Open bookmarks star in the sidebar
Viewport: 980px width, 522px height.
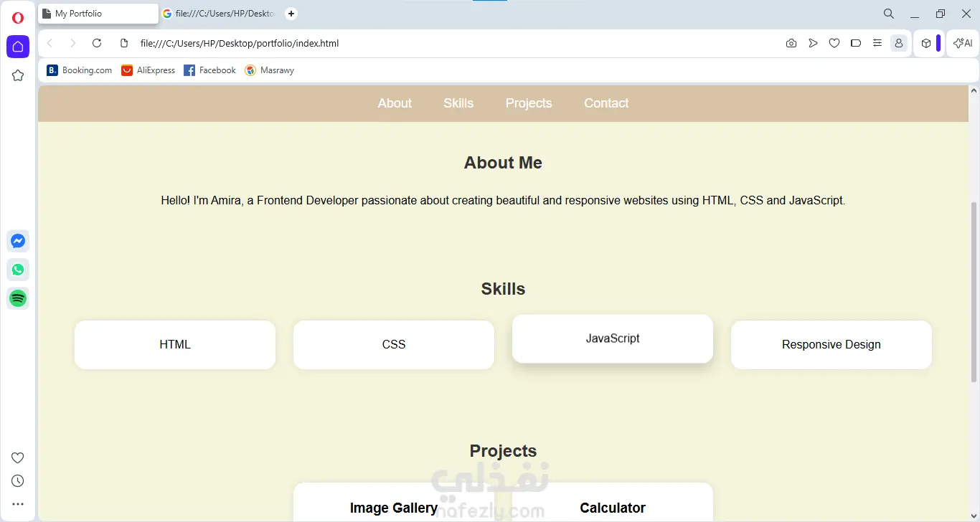pos(18,75)
